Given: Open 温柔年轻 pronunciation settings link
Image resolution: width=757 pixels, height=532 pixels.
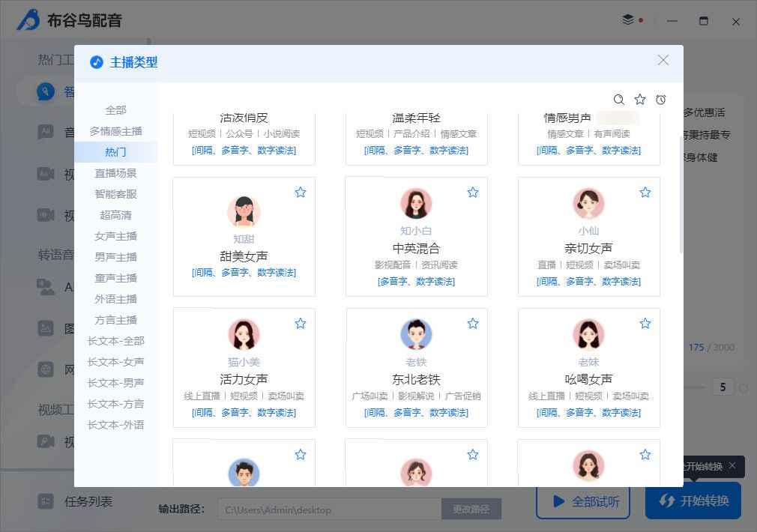Looking at the screenshot, I should (416, 151).
